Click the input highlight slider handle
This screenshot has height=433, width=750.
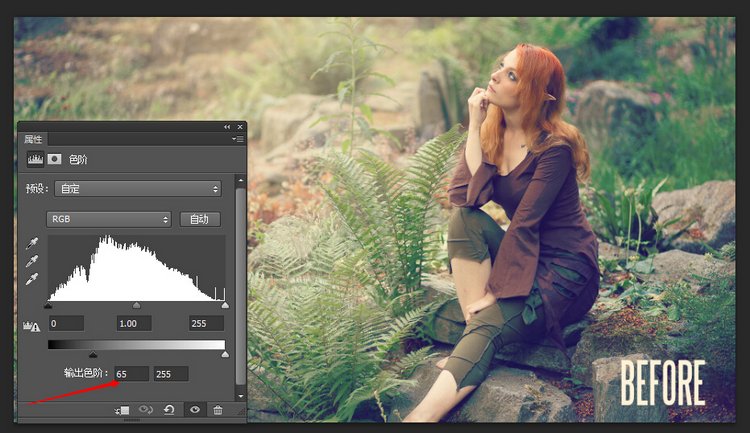click(225, 305)
